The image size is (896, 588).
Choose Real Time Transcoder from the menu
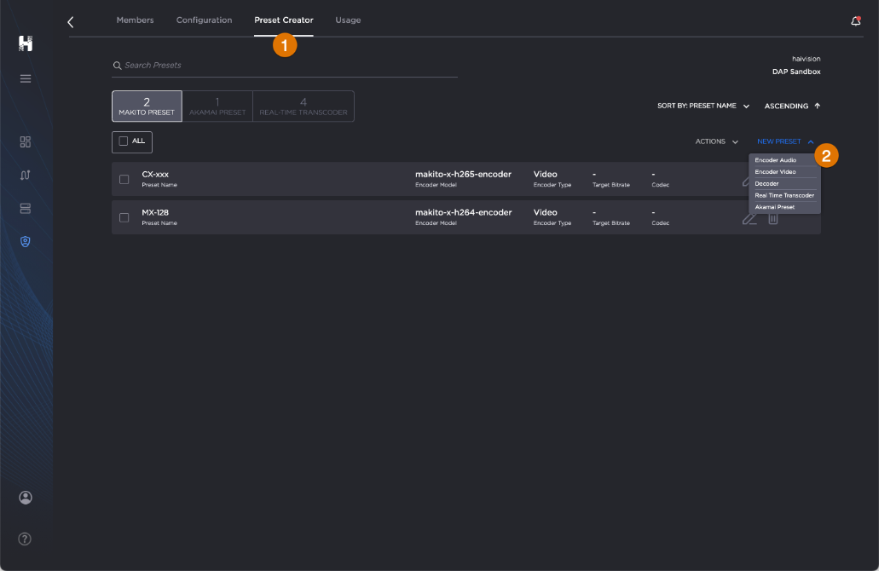click(783, 195)
